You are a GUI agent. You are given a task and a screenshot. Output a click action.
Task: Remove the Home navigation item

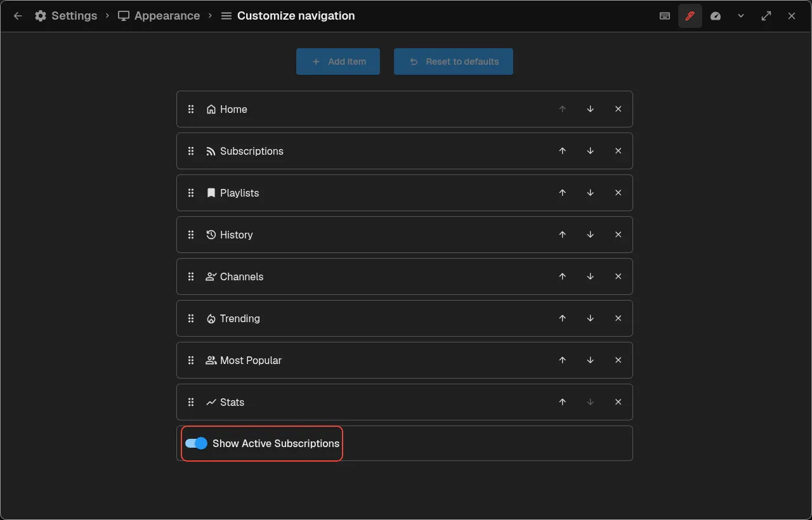pos(619,109)
